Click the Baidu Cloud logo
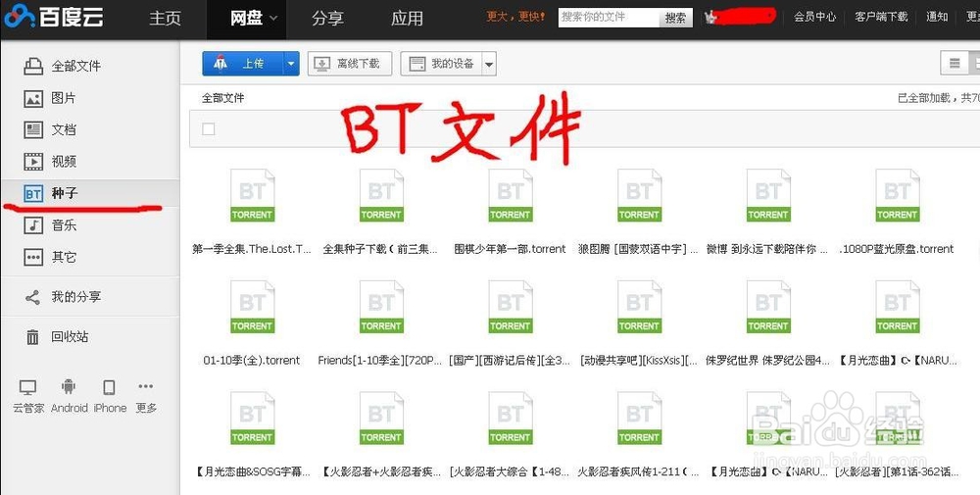 [x=53, y=17]
